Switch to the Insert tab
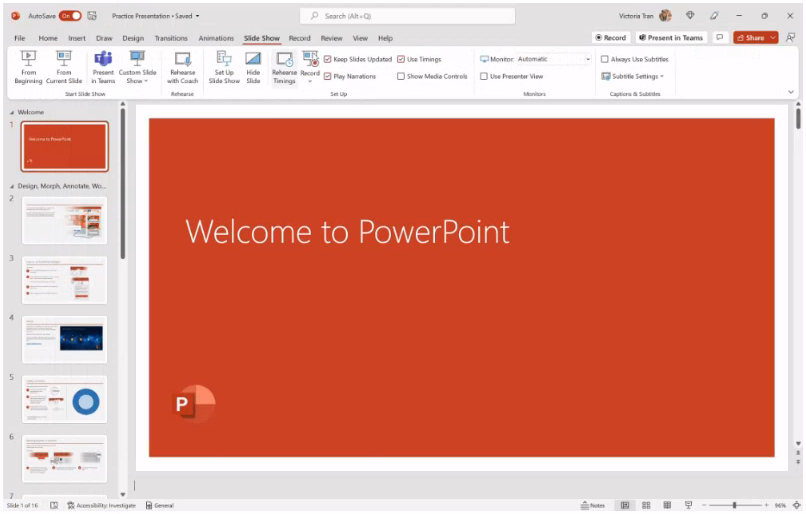The width and height of the screenshot is (806, 514). pyautogui.click(x=77, y=38)
